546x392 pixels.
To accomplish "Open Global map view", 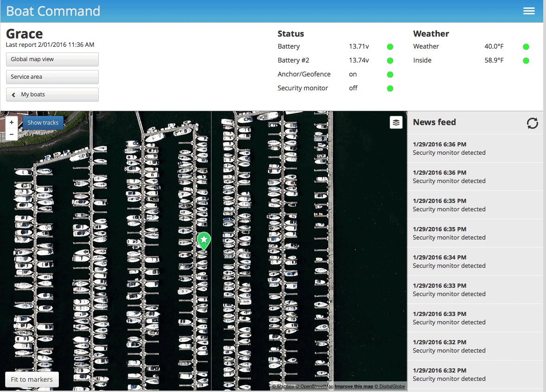I will pos(52,59).
